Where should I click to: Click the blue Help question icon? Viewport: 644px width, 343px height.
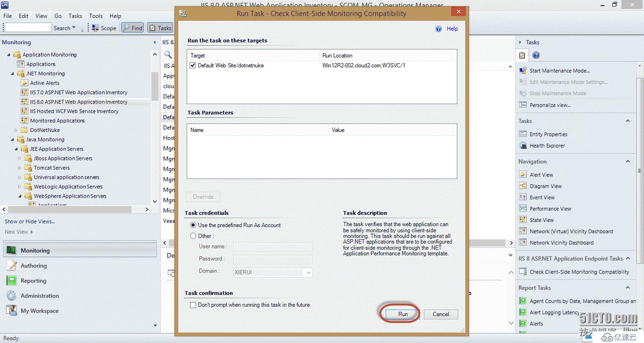(x=438, y=29)
